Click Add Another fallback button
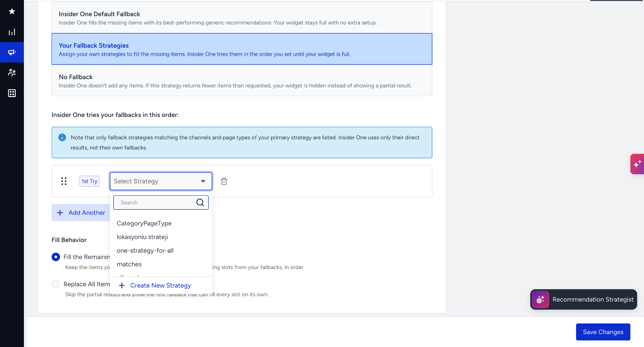Image resolution: width=644 pixels, height=347 pixels. tap(81, 213)
